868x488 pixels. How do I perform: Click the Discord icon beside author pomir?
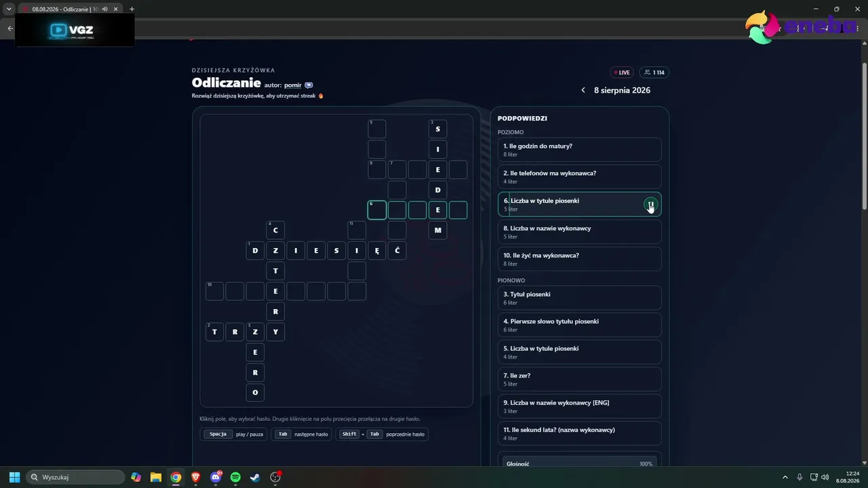coord(309,85)
